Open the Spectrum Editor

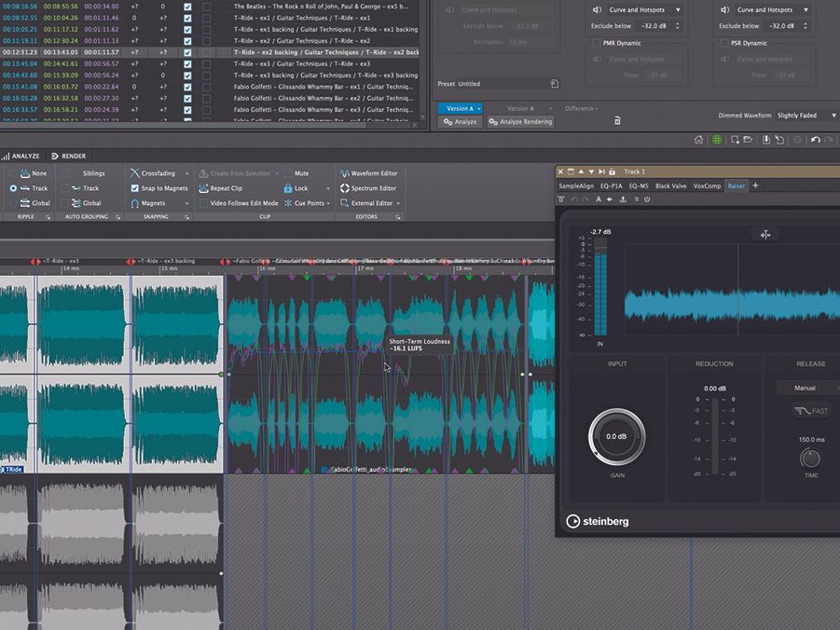[x=368, y=188]
